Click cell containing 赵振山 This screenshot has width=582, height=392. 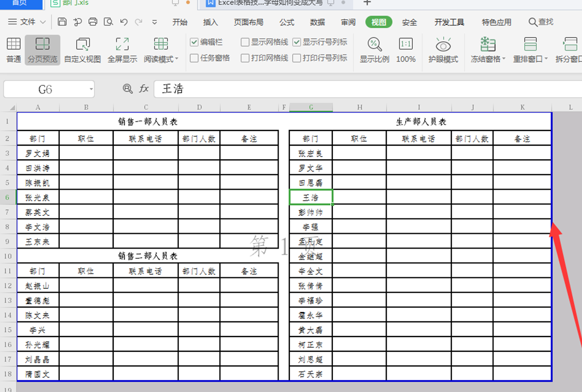tap(38, 285)
